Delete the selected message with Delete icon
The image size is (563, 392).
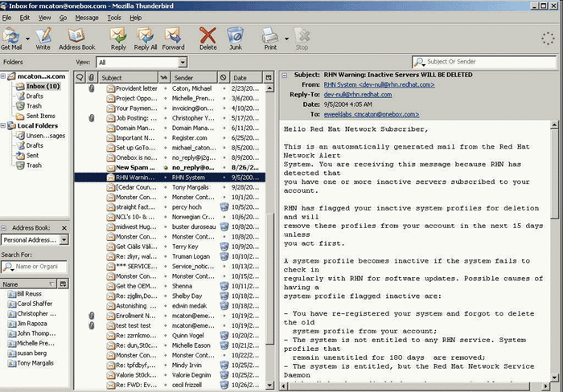[208, 39]
